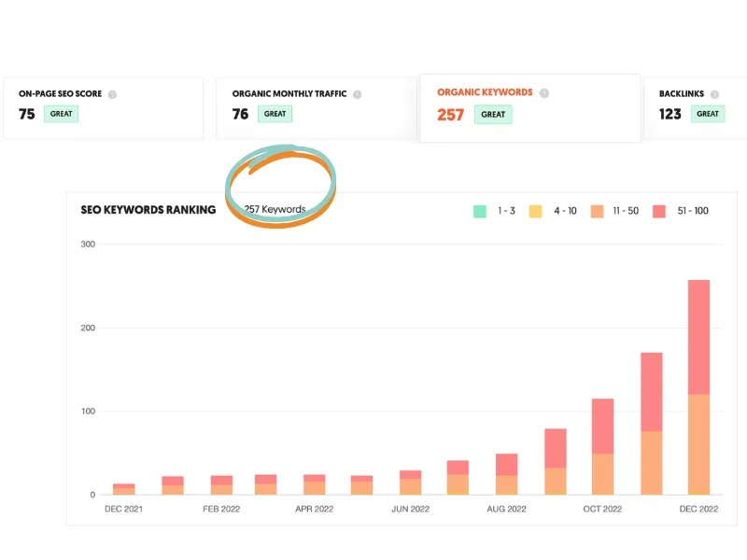Click help icon next to Organic Monthly Traffic
The height and width of the screenshot is (560, 747).
click(x=358, y=94)
